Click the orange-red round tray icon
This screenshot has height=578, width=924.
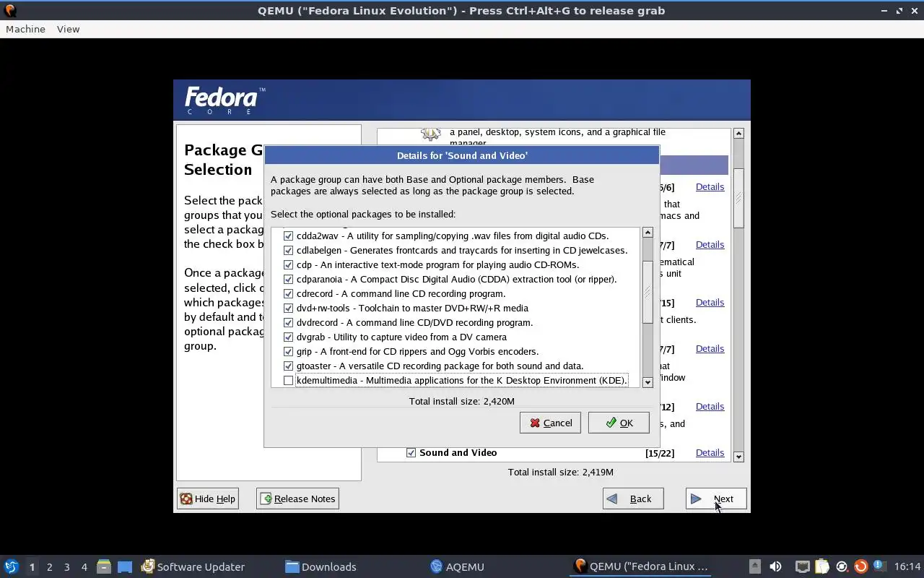(x=860, y=566)
